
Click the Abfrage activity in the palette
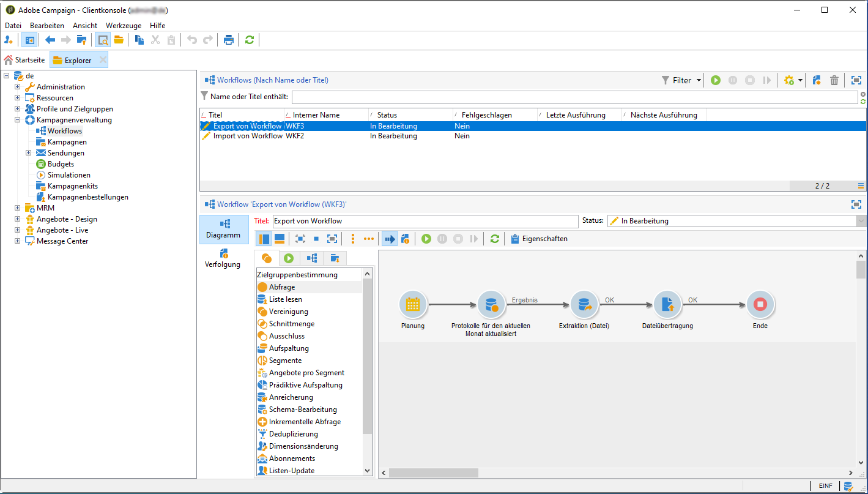click(282, 287)
